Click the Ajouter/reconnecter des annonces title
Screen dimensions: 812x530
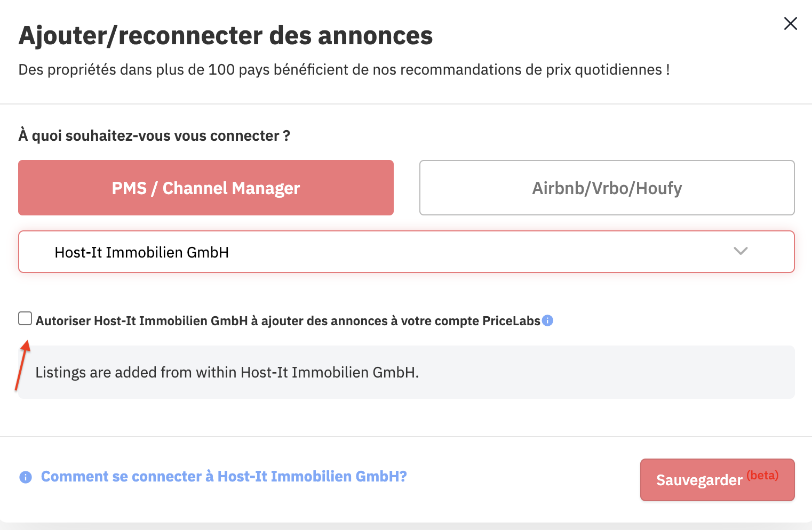[x=226, y=36]
